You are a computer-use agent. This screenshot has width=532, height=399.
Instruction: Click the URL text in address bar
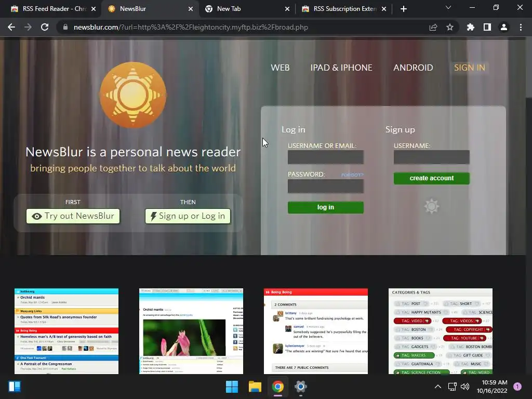tap(191, 27)
